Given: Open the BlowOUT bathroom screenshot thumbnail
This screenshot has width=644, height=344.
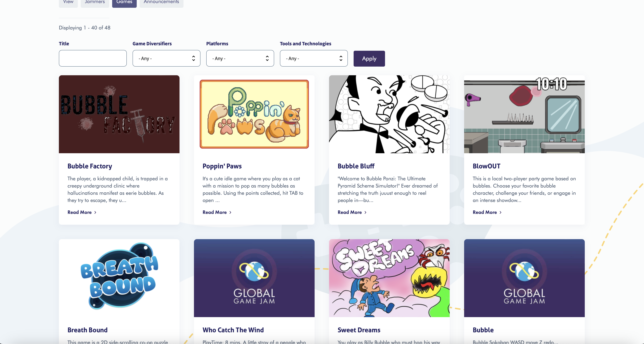Looking at the screenshot, I should (x=524, y=114).
